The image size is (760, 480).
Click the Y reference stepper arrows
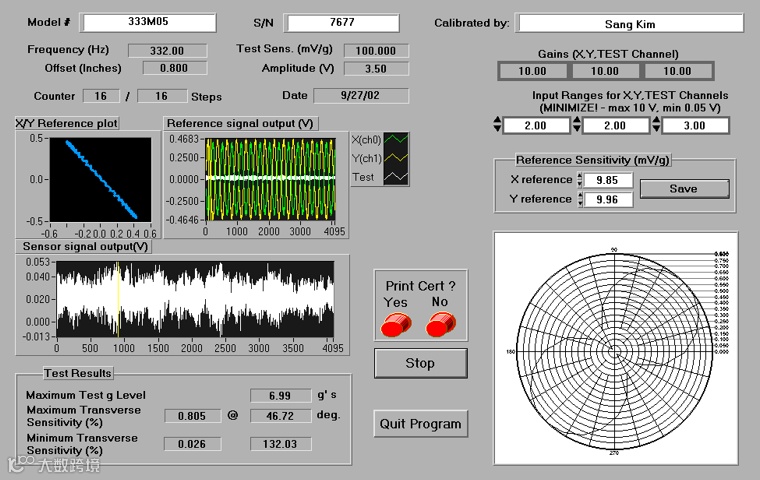(579, 200)
